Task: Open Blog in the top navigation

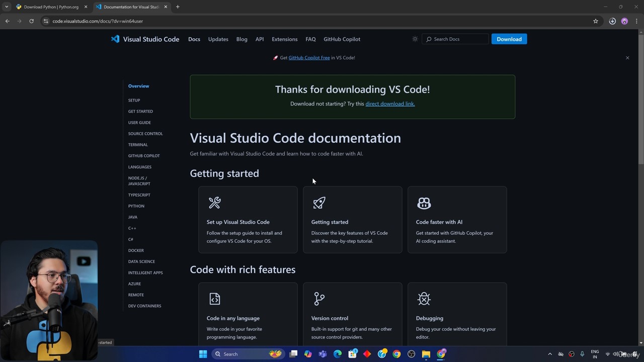Action: pyautogui.click(x=242, y=39)
